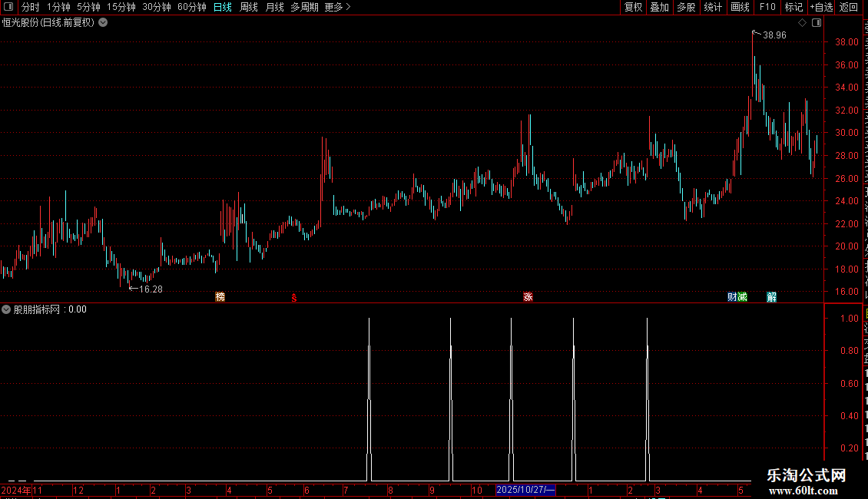
Task: Switch to 5分钟 period
Action: 88,7
